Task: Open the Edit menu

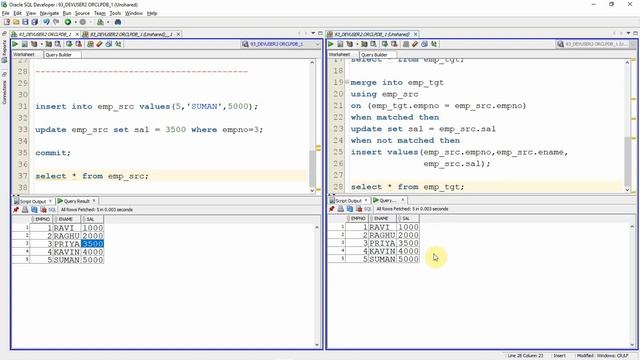Action: point(18,13)
